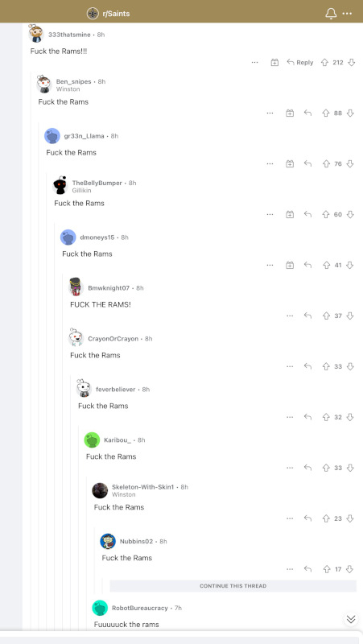The image size is (363, 644).
Task: Click the award icon on gr33n_Llama's comment
Action: pyautogui.click(x=290, y=164)
